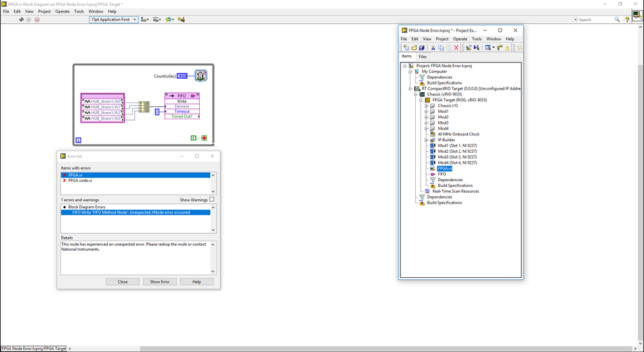The width and height of the screenshot is (644, 352).
Task: Expand the IP Builder node
Action: 426,140
